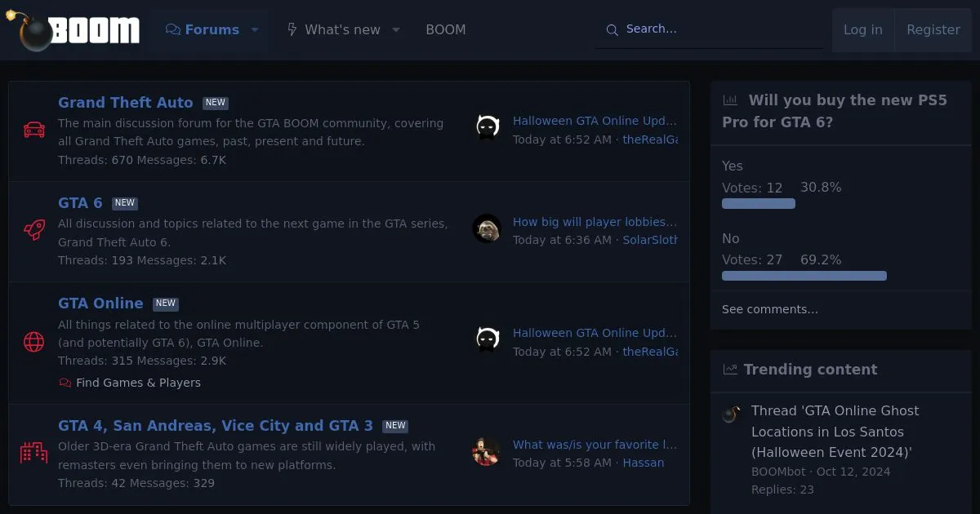Click NEW badge beside GTA 4, San Andreas
The image size is (980, 514).
pos(395,426)
